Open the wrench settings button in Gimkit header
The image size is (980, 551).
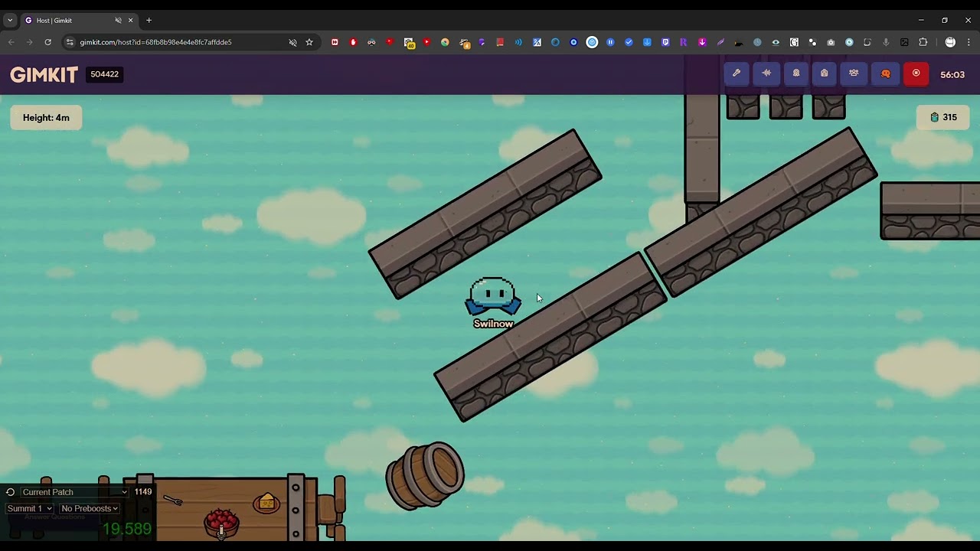point(736,73)
